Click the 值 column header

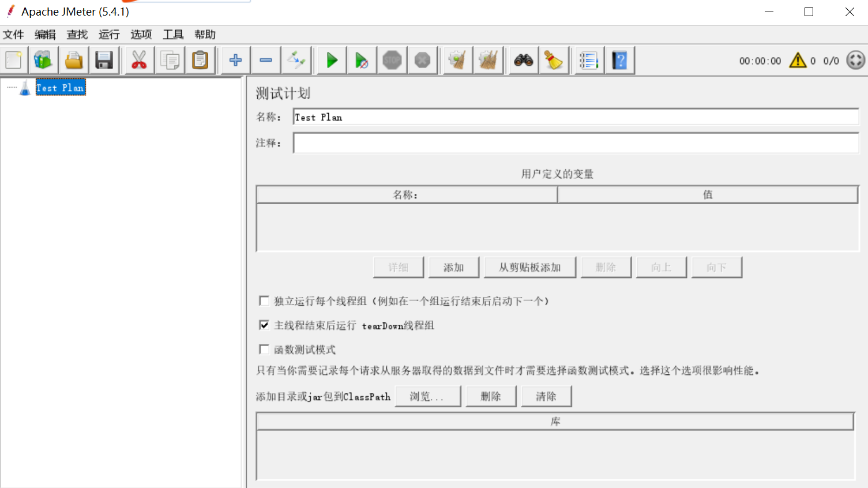point(708,194)
